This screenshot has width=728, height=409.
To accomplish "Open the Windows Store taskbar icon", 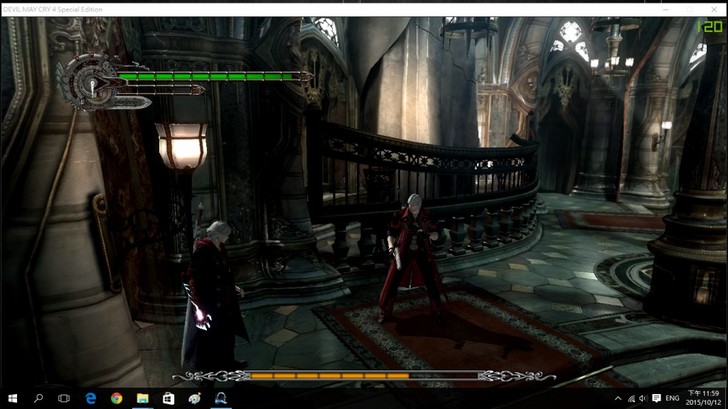I will [169, 398].
